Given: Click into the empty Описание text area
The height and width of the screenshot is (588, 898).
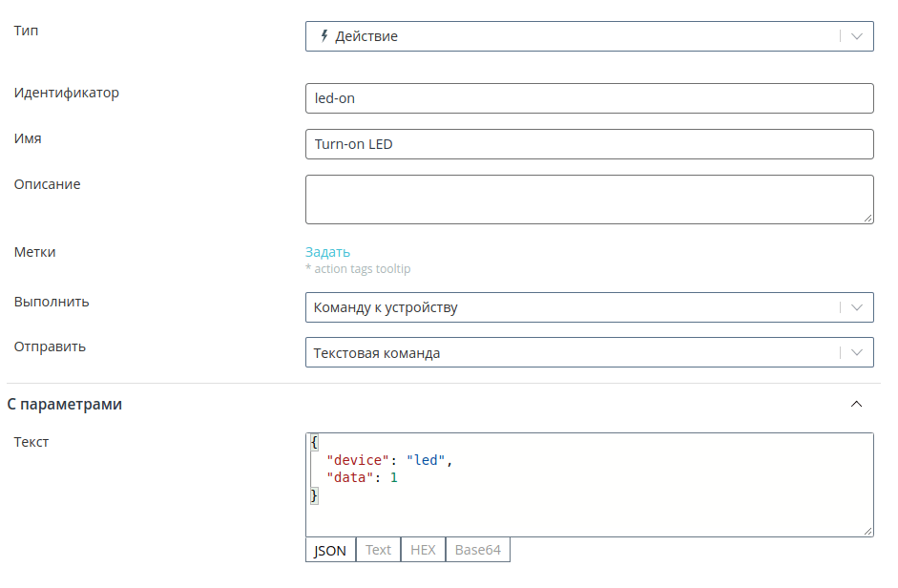Looking at the screenshot, I should 590,199.
